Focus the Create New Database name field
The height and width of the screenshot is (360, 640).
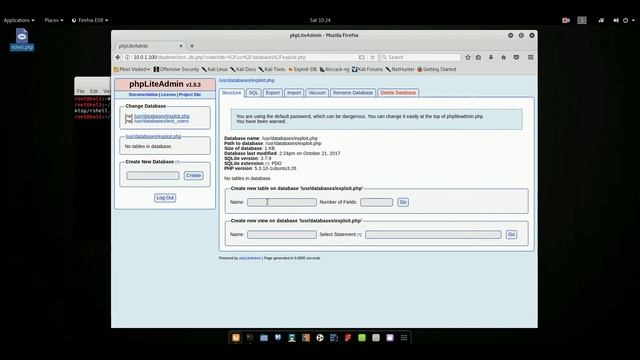(x=153, y=176)
